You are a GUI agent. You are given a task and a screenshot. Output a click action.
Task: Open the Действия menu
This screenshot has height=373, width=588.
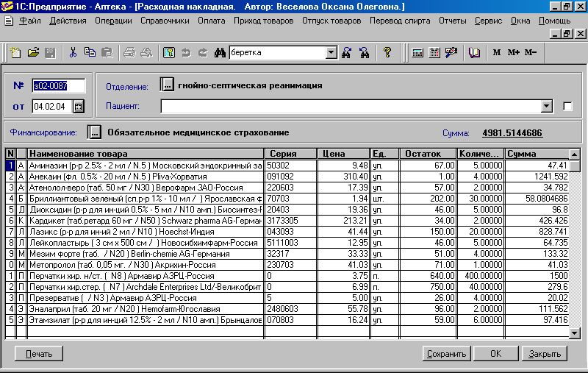pyautogui.click(x=68, y=21)
